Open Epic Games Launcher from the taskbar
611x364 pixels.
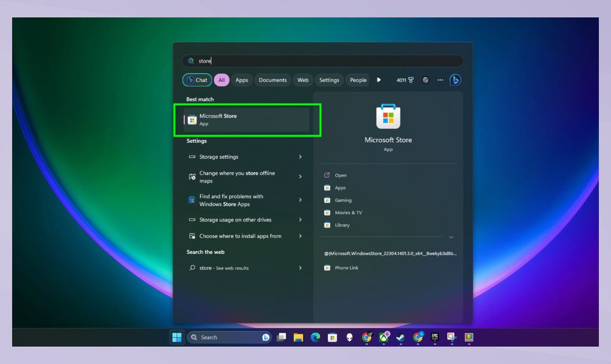pyautogui.click(x=434, y=337)
